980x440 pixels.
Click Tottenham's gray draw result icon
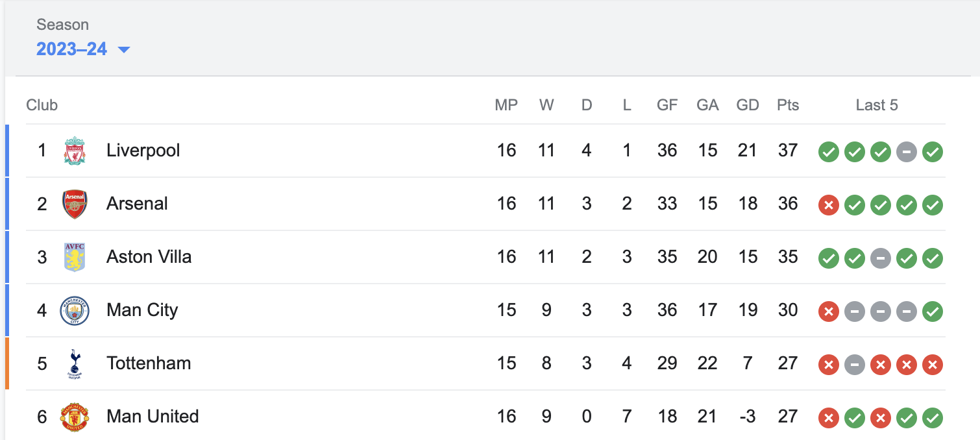coord(855,365)
